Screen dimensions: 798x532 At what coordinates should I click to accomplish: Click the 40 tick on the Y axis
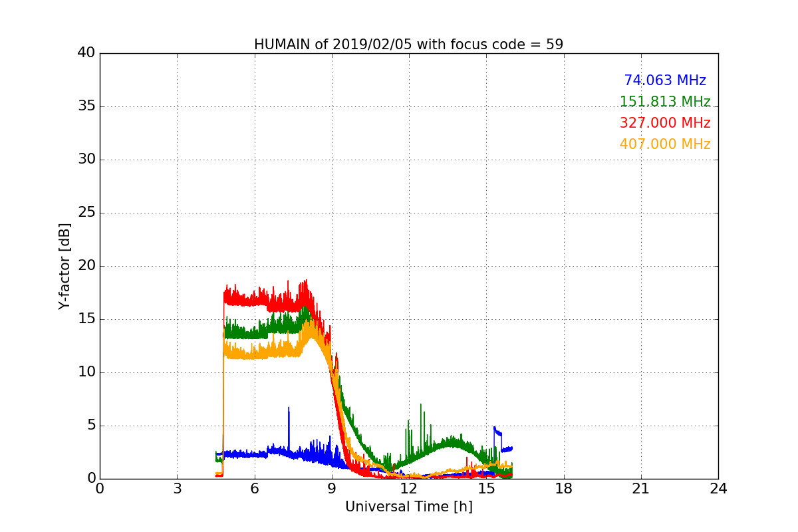(x=86, y=53)
